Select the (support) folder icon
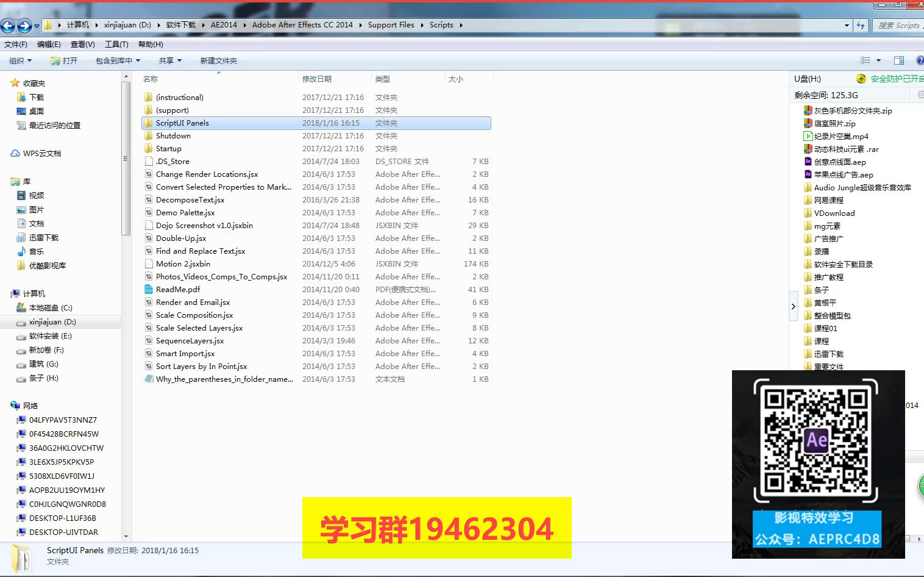The width and height of the screenshot is (924, 577). [x=148, y=110]
